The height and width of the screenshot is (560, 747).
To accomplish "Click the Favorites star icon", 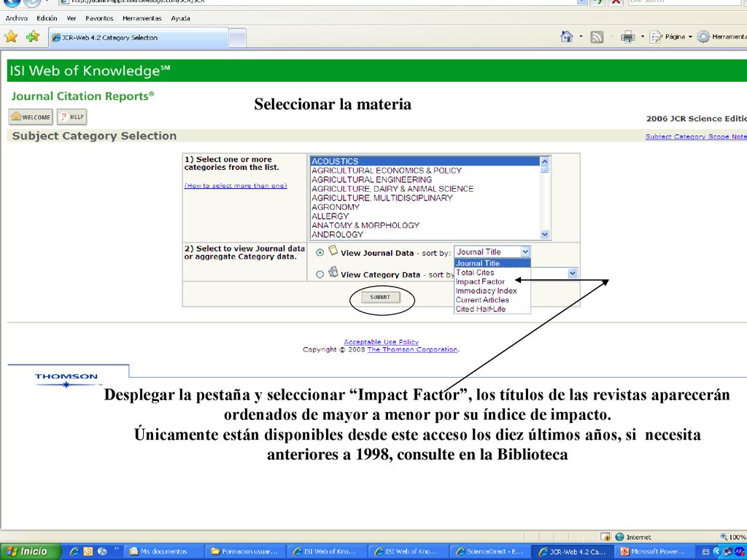I will click(10, 36).
